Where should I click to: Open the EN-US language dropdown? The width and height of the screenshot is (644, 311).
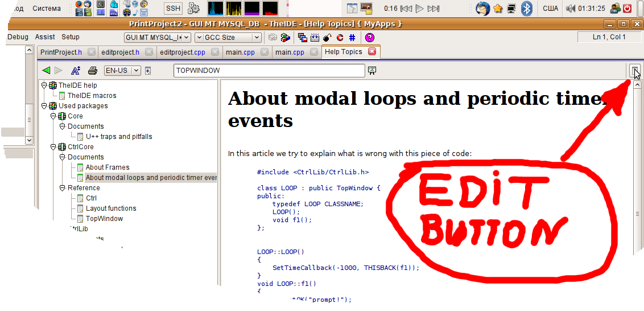[x=136, y=71]
